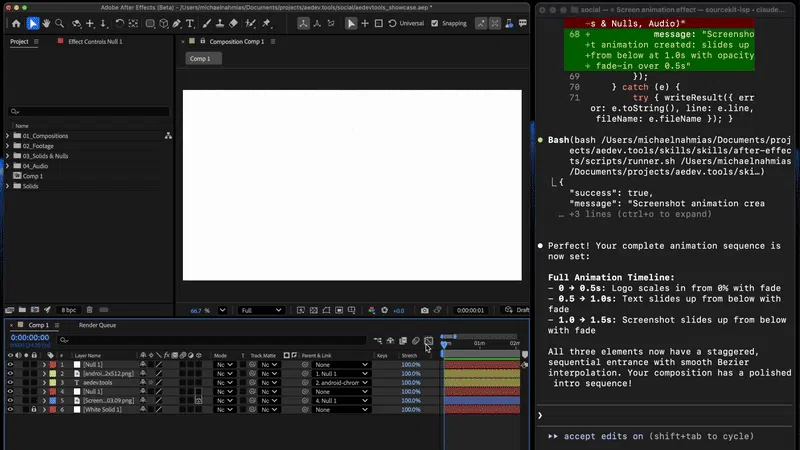Toggle visibility of layer 4 Null 1
The image size is (800, 450).
click(10, 391)
